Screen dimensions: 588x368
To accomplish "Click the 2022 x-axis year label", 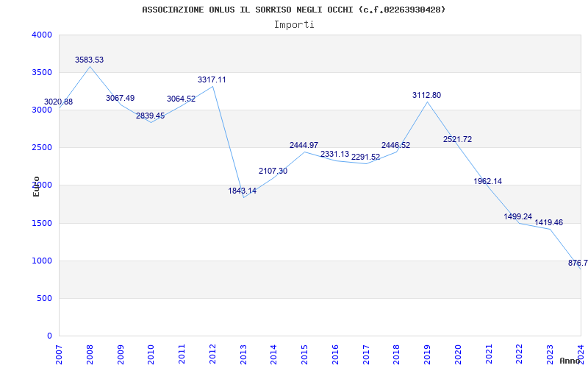I will click(520, 354).
